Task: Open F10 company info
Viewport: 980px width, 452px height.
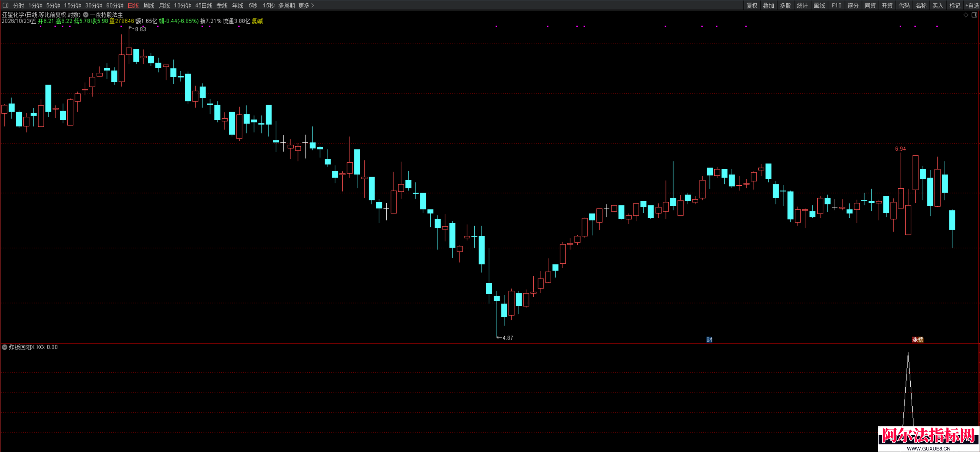Action: 836,5
